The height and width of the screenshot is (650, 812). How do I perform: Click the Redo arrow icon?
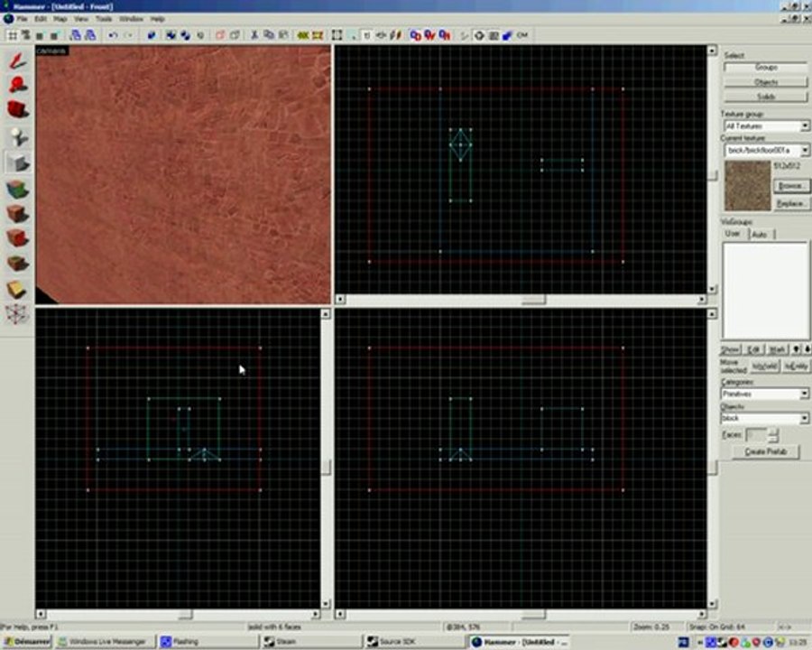128,35
